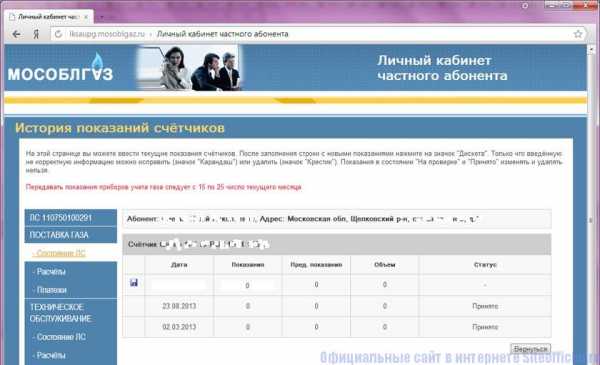Open Состояние ЛС under Техническое обслуживание
This screenshot has height=365, width=600.
pos(59,337)
